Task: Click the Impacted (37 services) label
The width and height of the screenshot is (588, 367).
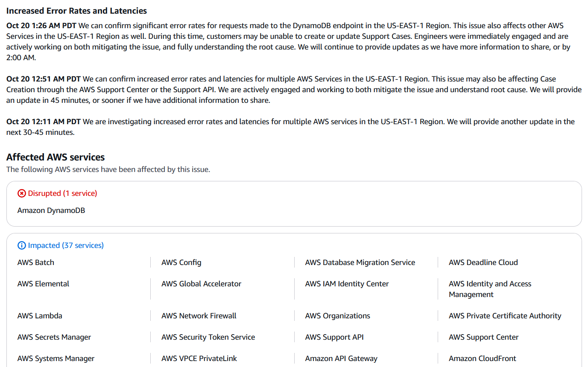Action: [66, 245]
